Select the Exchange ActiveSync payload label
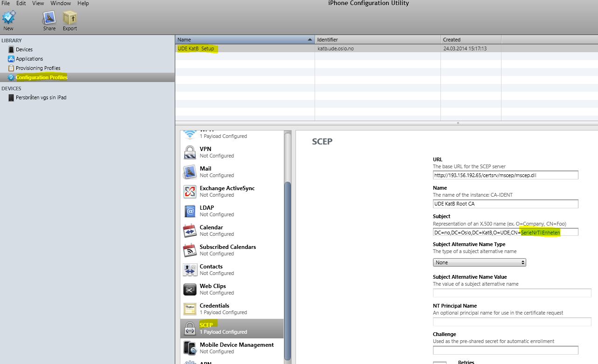This screenshot has height=364, width=598. tap(227, 188)
